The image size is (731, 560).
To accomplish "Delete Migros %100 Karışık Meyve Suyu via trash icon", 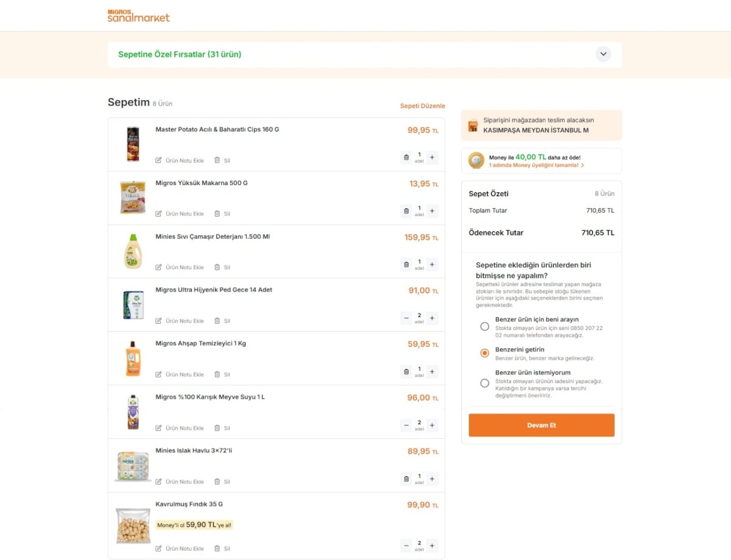I will click(x=217, y=428).
